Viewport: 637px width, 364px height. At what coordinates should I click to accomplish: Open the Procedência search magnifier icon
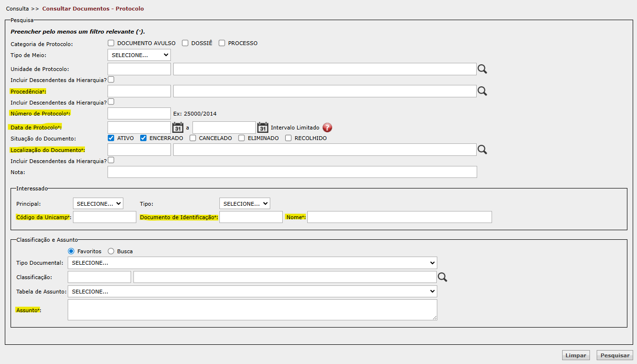[x=482, y=92]
